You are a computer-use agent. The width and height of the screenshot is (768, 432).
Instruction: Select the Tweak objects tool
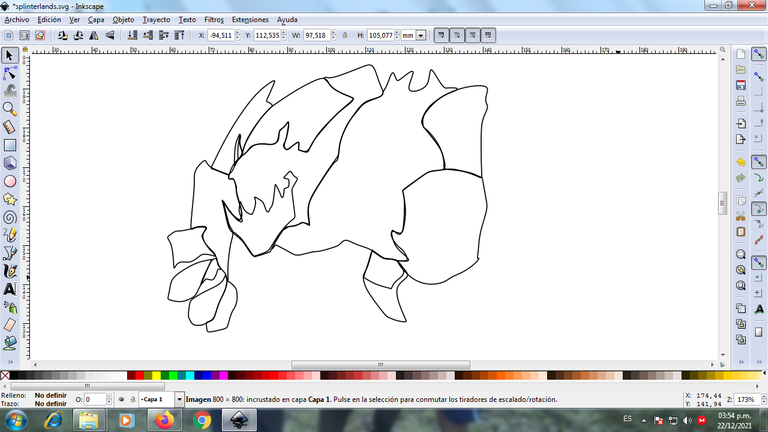(9, 91)
